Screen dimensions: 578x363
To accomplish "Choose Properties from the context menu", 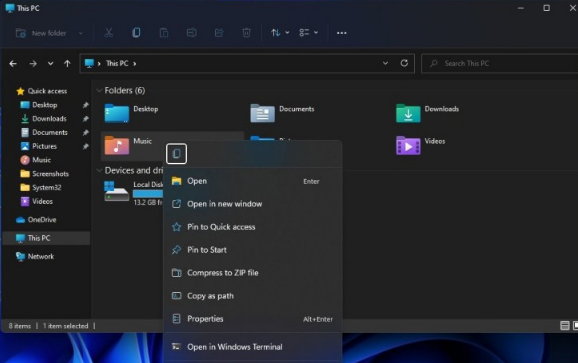I will (x=253, y=319).
